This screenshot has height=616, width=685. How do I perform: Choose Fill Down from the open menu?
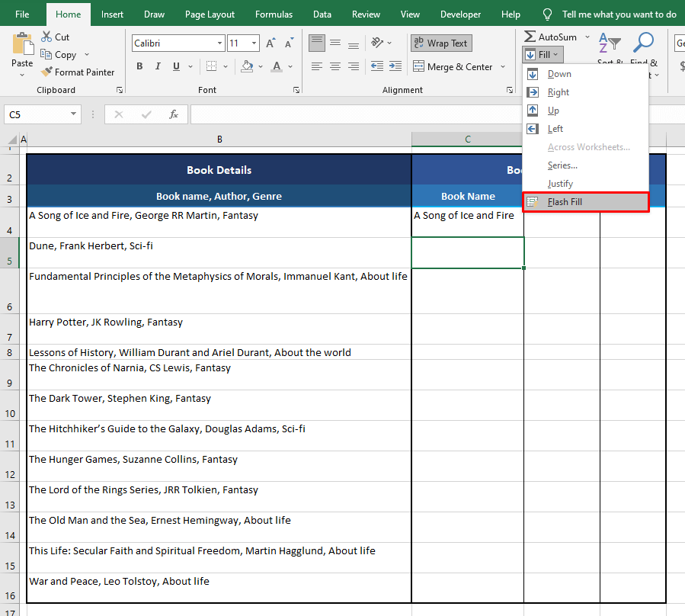[559, 73]
